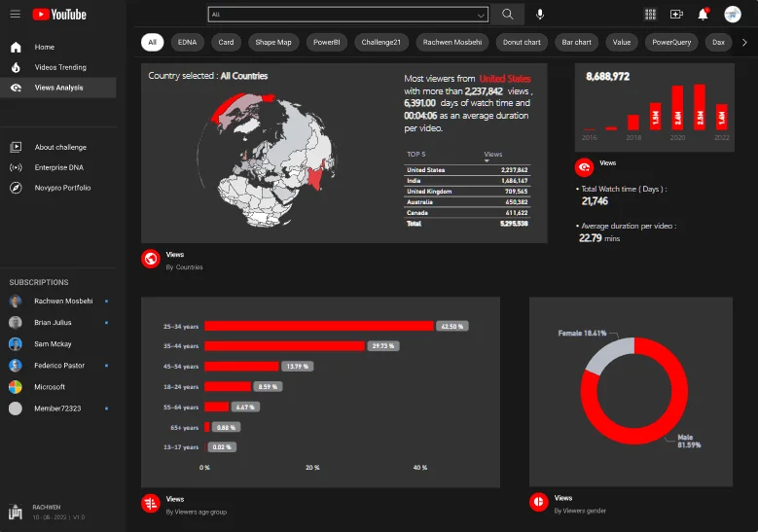Click Brian Julius subscription avatar
This screenshot has width=758, height=532.
(16, 322)
